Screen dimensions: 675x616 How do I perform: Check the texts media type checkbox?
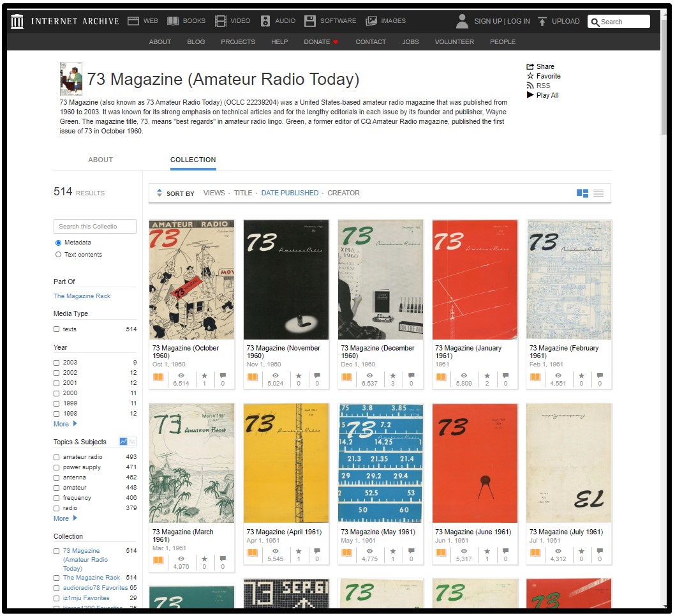coord(56,329)
